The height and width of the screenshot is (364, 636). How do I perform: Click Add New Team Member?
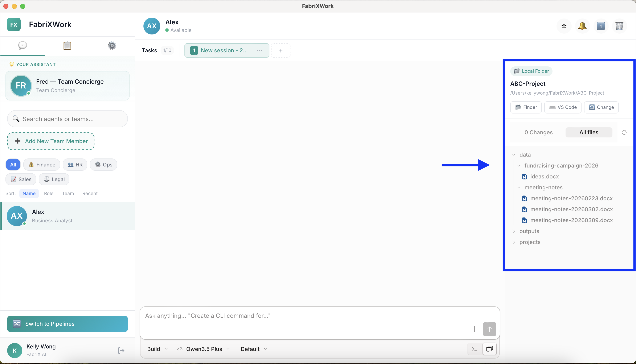pos(50,141)
